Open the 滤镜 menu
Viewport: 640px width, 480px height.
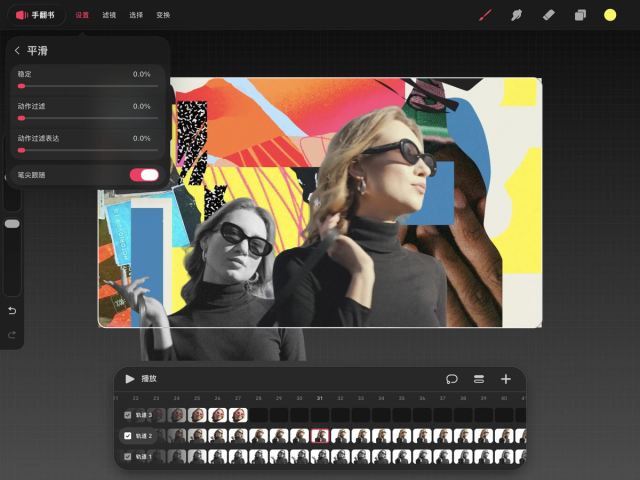[109, 15]
